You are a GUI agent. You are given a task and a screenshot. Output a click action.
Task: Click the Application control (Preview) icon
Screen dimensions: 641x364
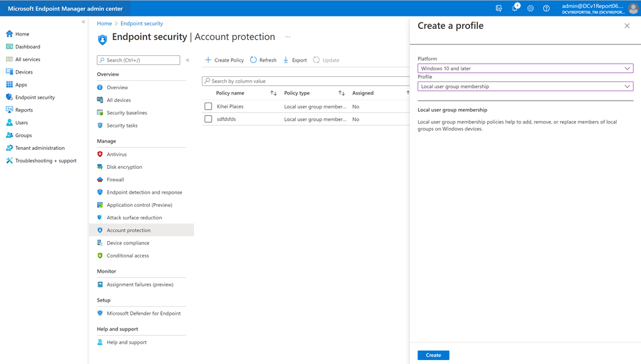[x=100, y=205]
